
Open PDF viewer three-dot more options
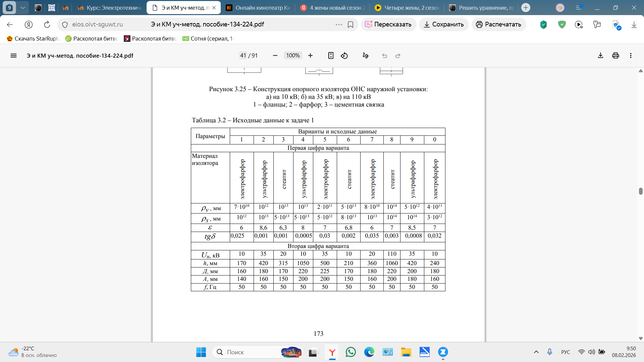click(631, 56)
